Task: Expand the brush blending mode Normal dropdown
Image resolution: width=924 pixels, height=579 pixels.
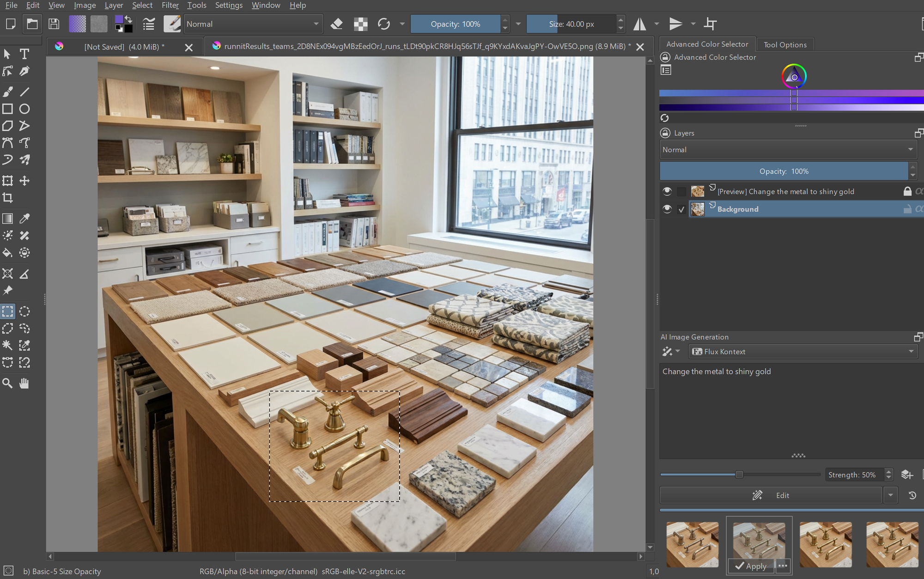Action: coord(253,24)
